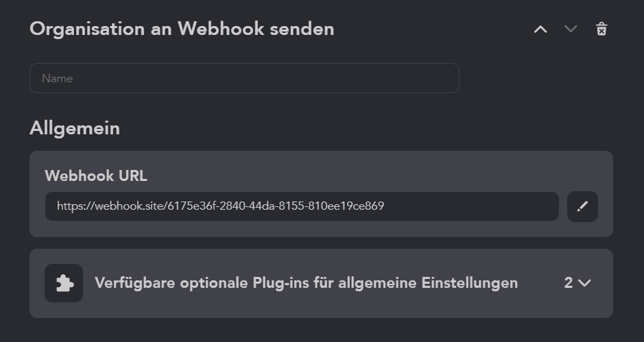Select the "Allgemein" section heading

[75, 128]
